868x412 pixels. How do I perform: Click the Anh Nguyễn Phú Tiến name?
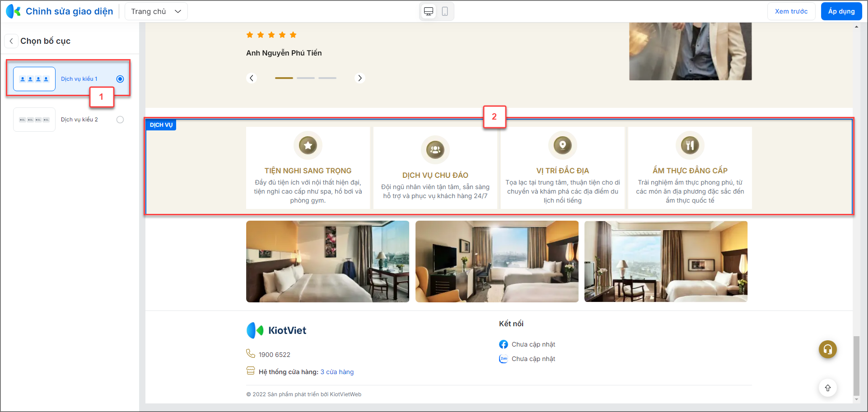pos(284,53)
